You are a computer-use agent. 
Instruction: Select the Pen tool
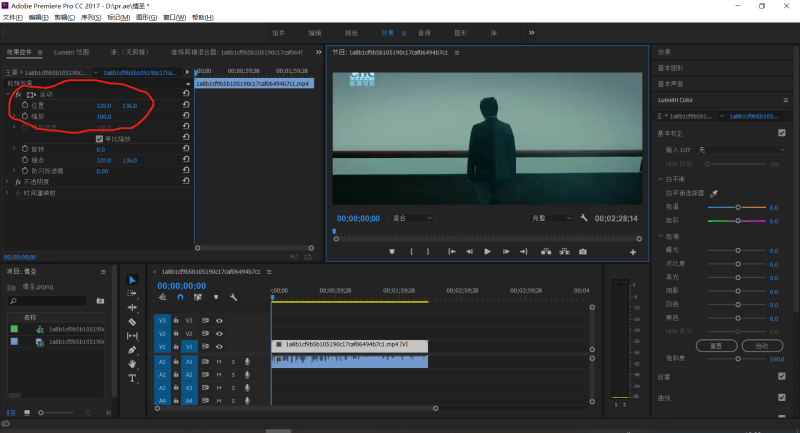tap(132, 351)
